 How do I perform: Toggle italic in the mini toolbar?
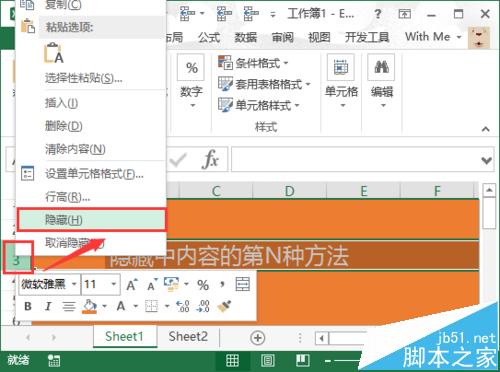tap(48, 306)
